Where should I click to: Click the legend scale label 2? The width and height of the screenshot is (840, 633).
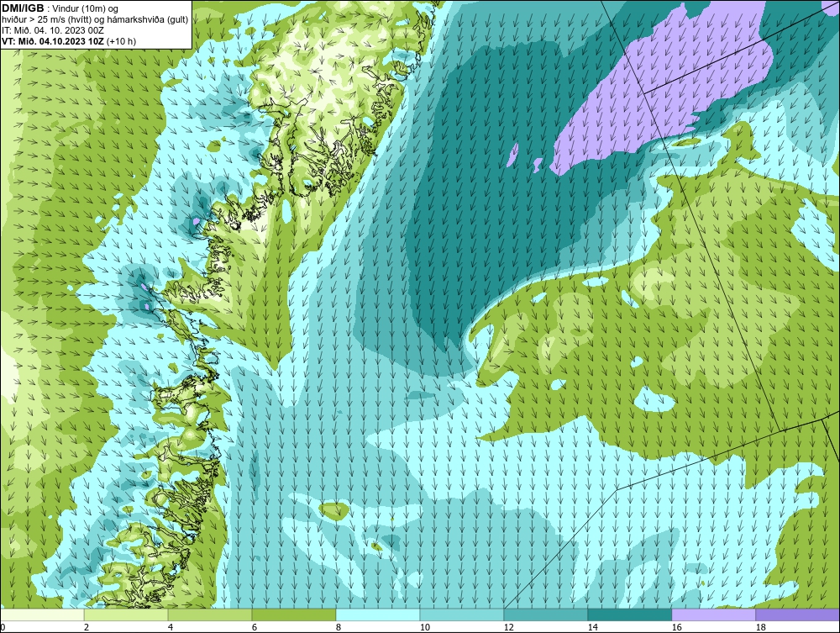tap(87, 627)
